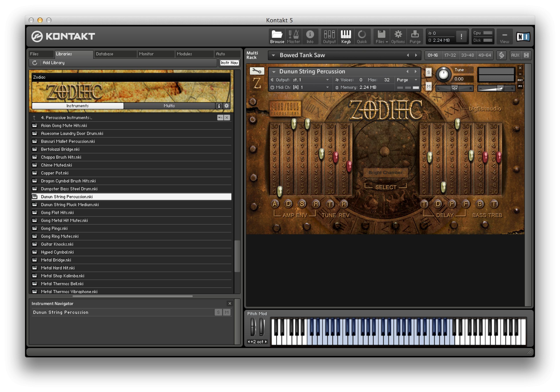Load previous instrument in Dunun String Percussion header
560x392 pixels.
407,71
